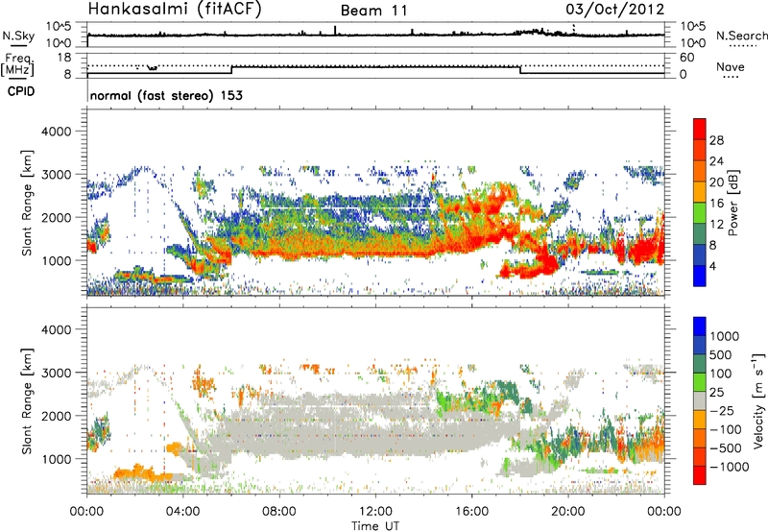Image resolution: width=768 pixels, height=532 pixels.
Task: Click '4000' tick on the power panel
Action: point(56,132)
